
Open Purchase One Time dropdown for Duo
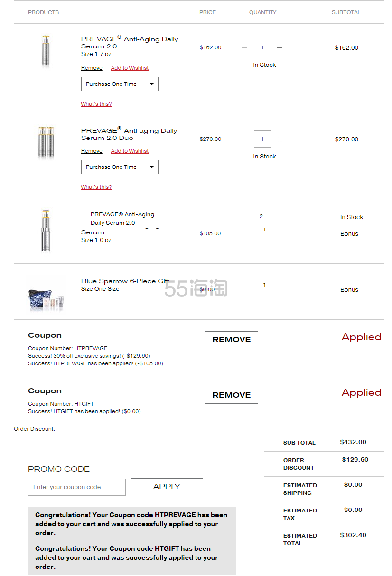coord(120,167)
